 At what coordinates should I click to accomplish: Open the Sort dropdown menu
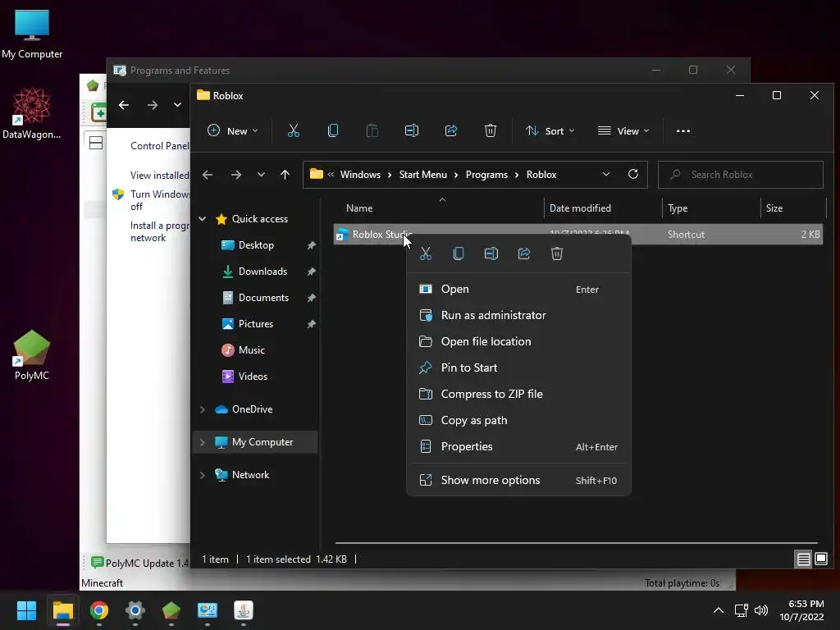[550, 130]
